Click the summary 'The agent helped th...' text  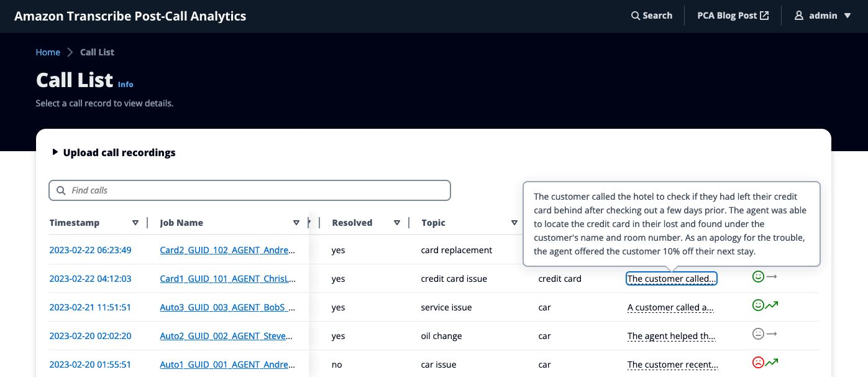click(671, 336)
